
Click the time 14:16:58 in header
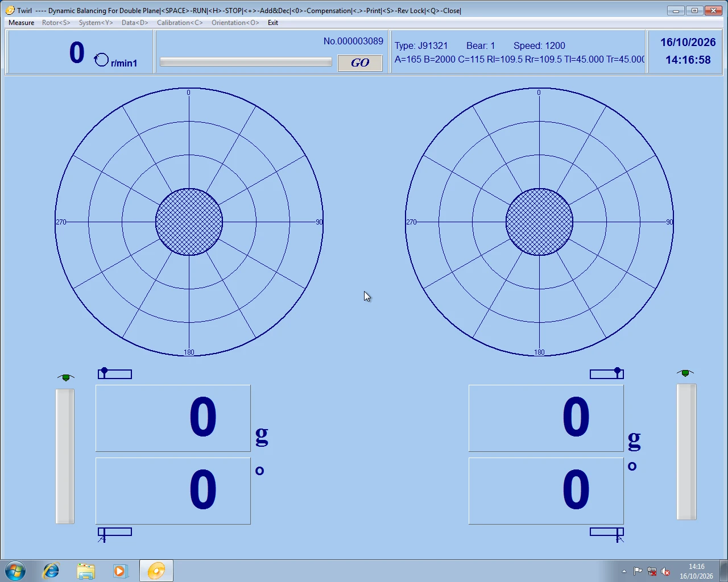688,60
